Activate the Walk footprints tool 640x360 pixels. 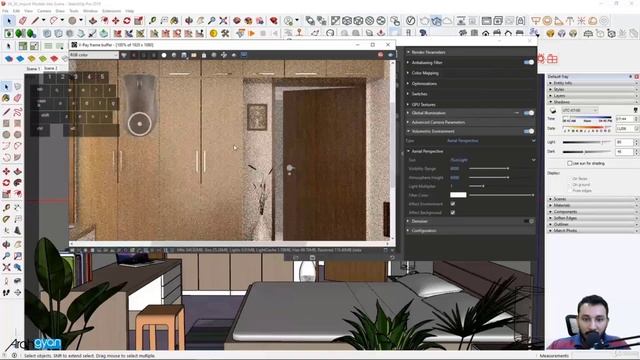point(6,292)
